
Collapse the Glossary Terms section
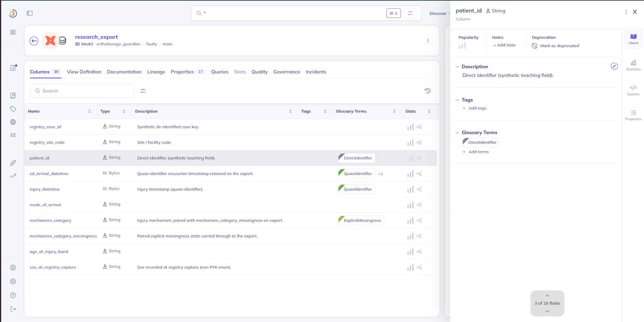[457, 132]
